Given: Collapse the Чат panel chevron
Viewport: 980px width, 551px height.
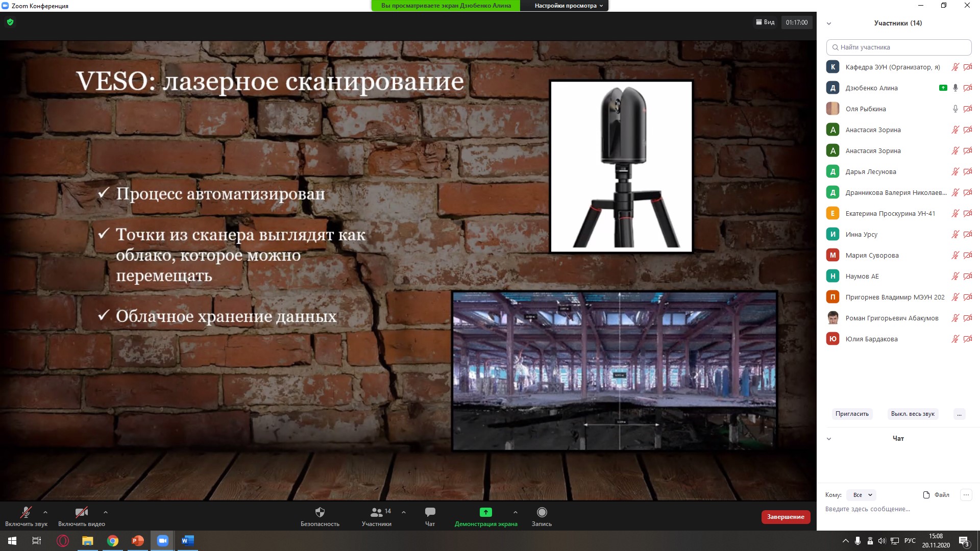Looking at the screenshot, I should point(829,439).
